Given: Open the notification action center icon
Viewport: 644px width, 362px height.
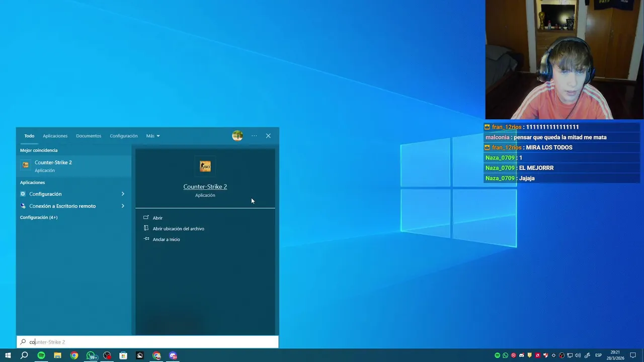Looking at the screenshot, I should pos(633,355).
